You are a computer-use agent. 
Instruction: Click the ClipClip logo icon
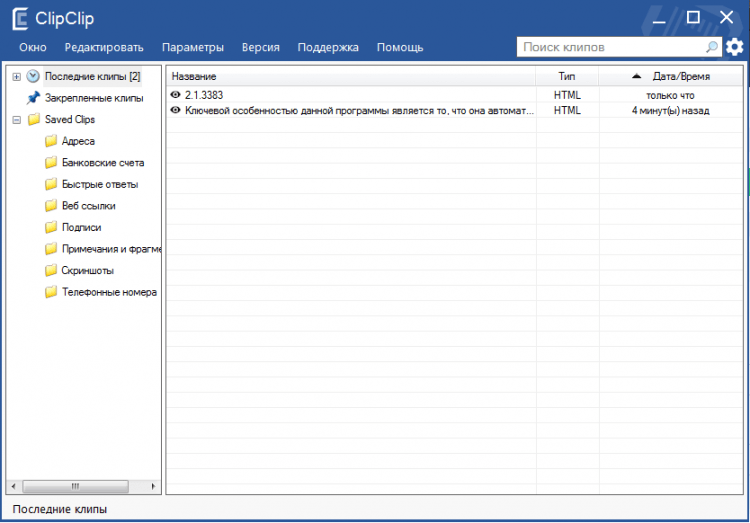click(20, 19)
